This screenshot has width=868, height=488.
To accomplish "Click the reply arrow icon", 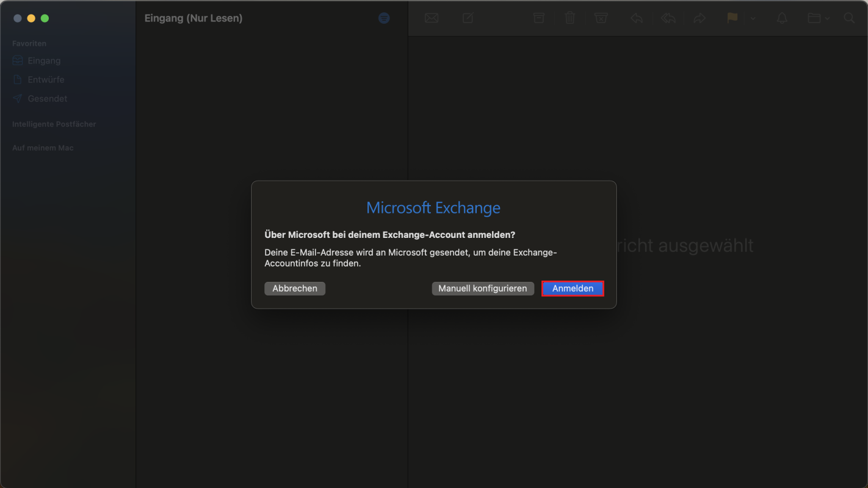I will coord(637,18).
